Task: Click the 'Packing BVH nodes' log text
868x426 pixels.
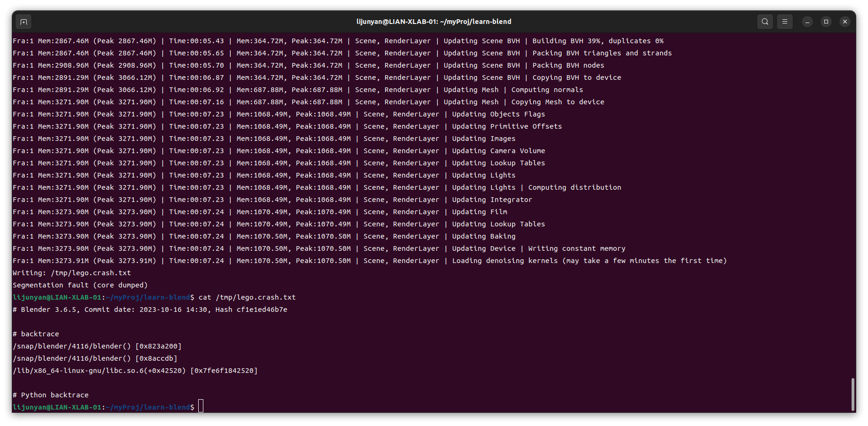Action: (x=568, y=65)
